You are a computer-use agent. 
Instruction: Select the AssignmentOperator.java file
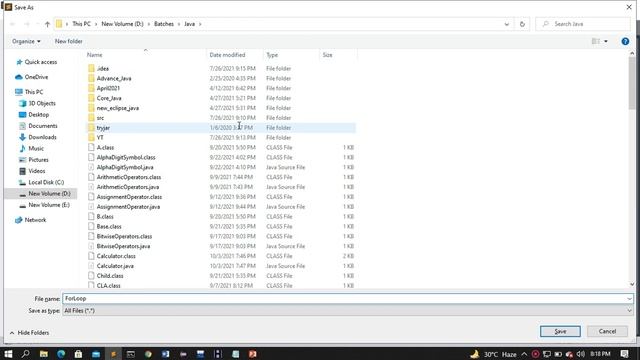coord(128,207)
